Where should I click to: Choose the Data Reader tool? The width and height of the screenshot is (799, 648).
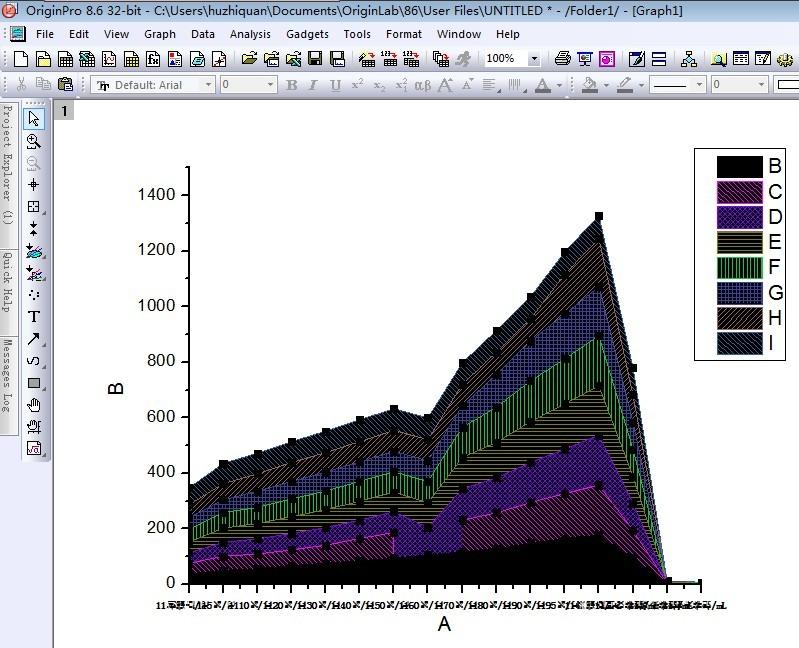(34, 206)
